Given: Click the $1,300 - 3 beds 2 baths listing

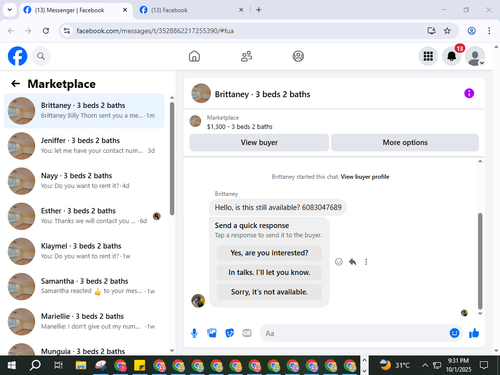Looking at the screenshot, I should [x=239, y=126].
